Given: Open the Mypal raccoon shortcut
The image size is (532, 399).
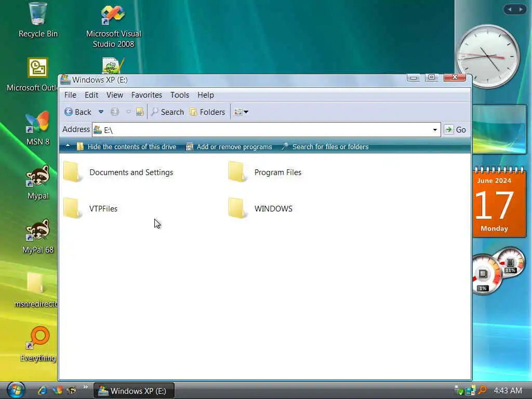Looking at the screenshot, I should [x=37, y=182].
